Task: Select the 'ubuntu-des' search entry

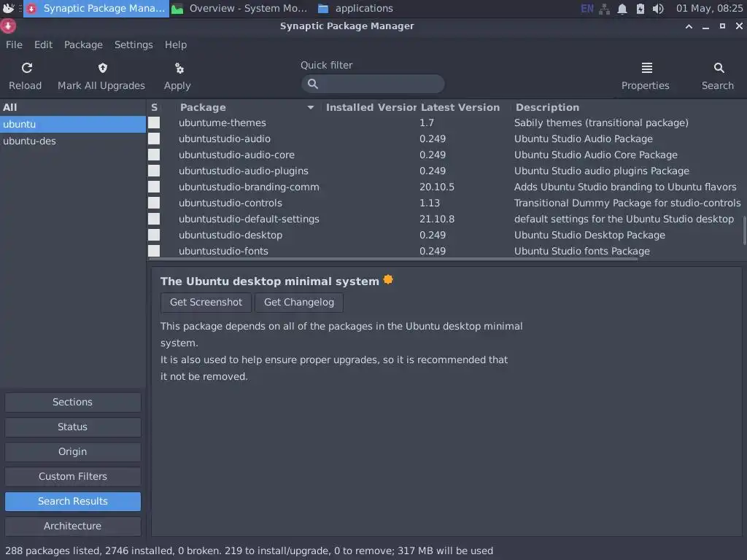Action: tap(73, 141)
